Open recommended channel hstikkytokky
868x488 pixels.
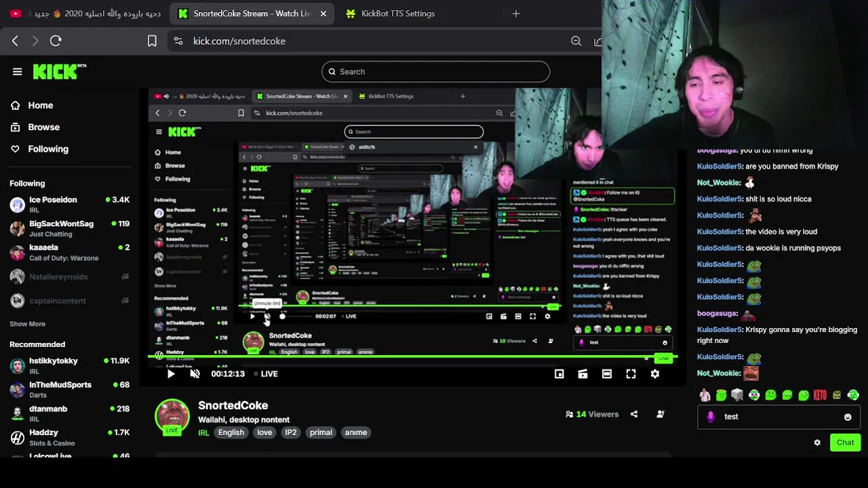point(70,365)
